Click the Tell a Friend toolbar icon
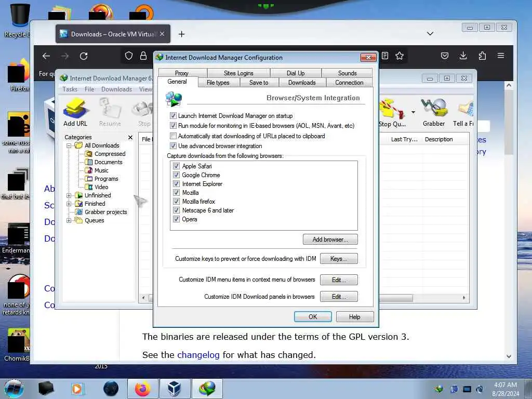Image resolution: width=532 pixels, height=399 pixels. pyautogui.click(x=463, y=112)
